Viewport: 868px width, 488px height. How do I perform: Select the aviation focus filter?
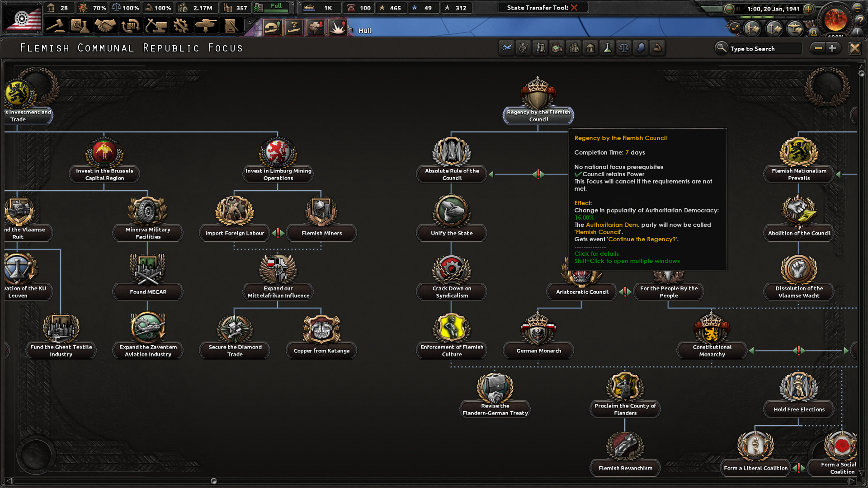click(506, 47)
